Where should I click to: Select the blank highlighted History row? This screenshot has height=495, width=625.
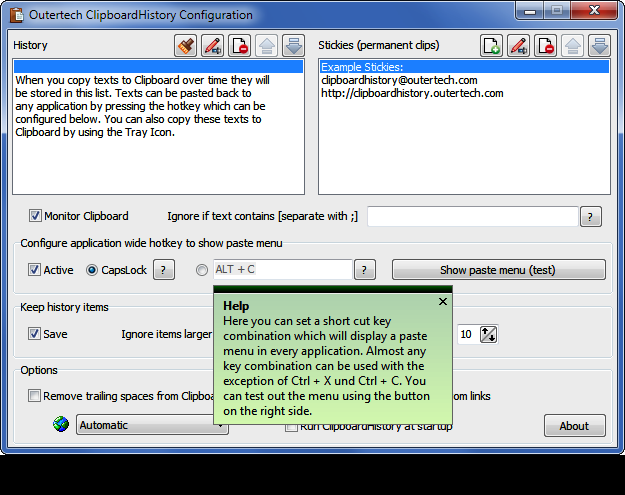(158, 67)
